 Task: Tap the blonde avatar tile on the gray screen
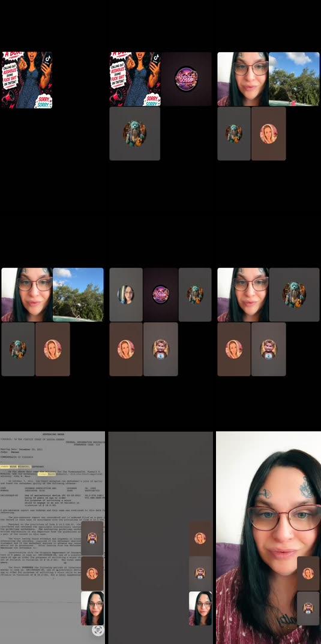click(x=200, y=538)
